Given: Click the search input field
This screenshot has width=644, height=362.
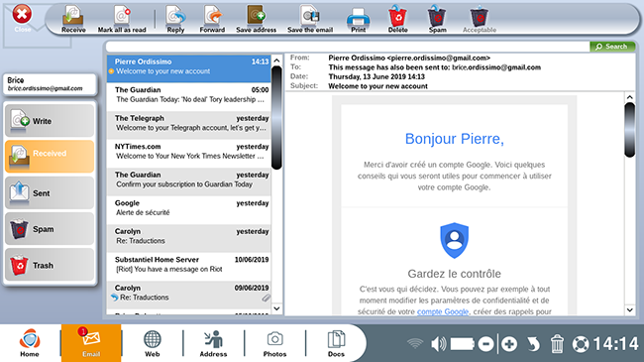Looking at the screenshot, I should coord(348,47).
